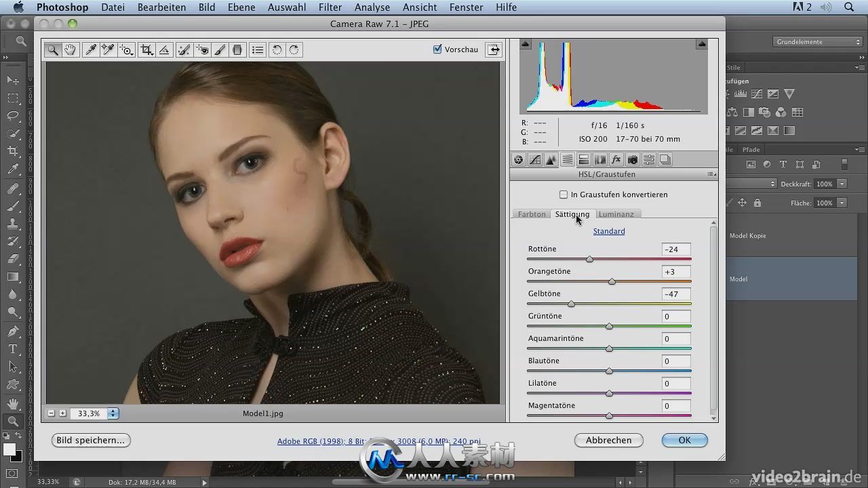The image size is (868, 488).
Task: Click the Grüntöne value field
Action: [x=676, y=317]
